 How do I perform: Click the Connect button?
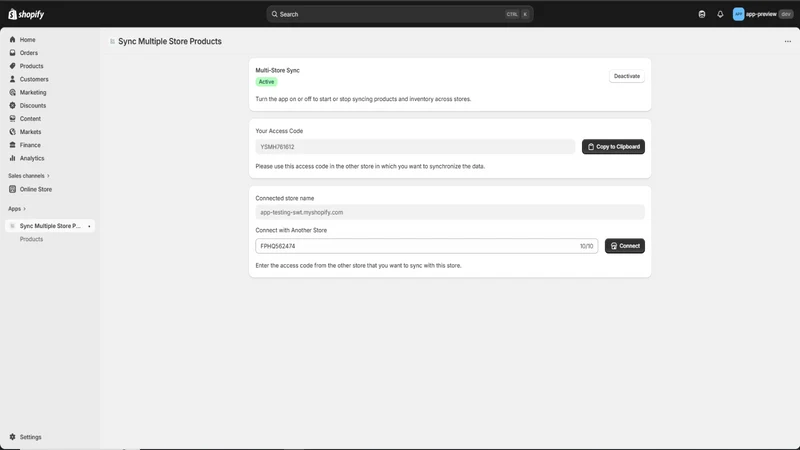pos(624,246)
